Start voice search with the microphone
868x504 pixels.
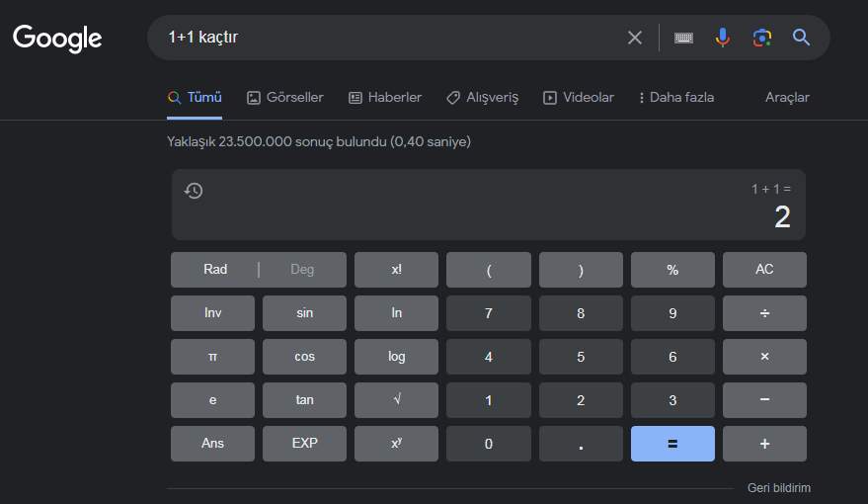coord(723,38)
